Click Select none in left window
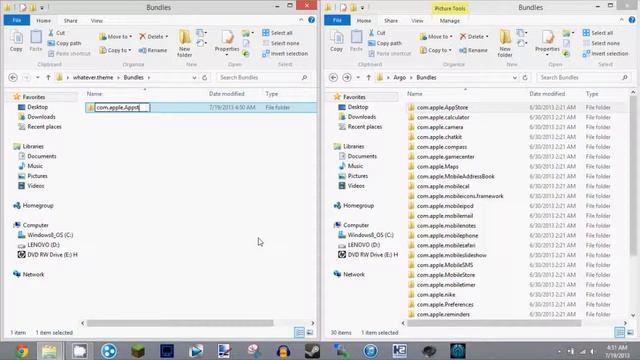The image size is (640, 360). 281,43
